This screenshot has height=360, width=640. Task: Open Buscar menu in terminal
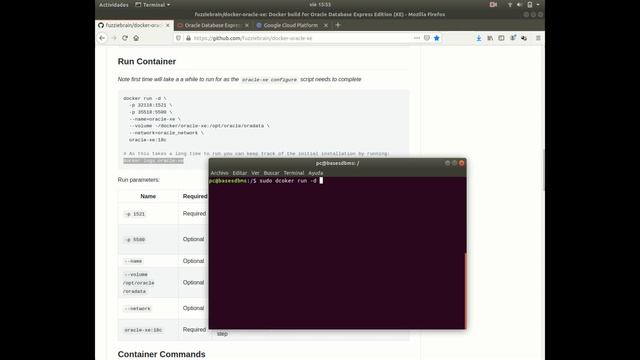click(x=271, y=173)
